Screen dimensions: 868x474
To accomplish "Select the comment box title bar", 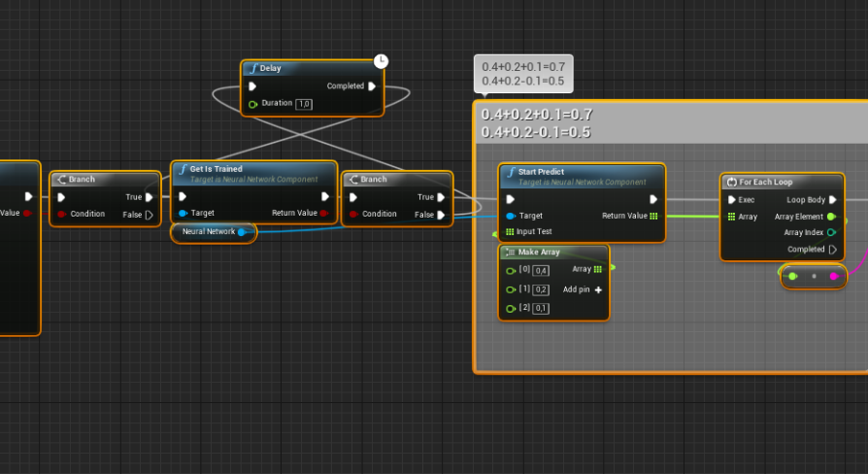I will (x=670, y=123).
